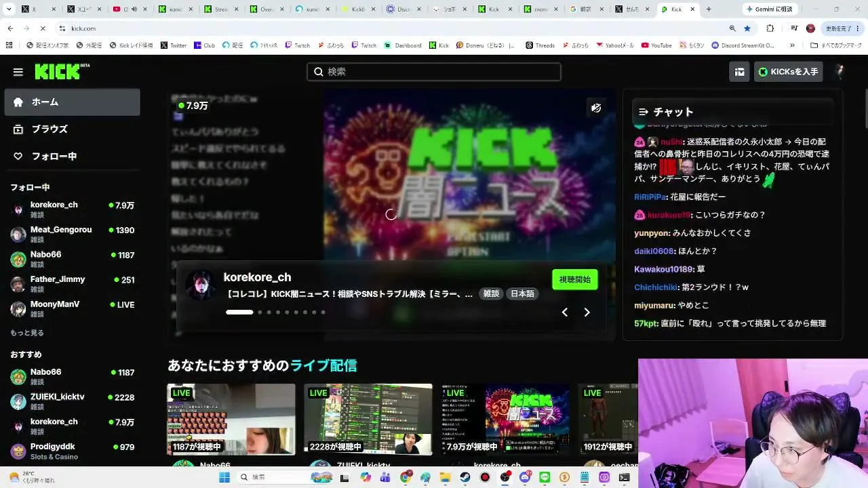This screenshot has height=488, width=868.
Task: Open the Terminal from the taskbar
Action: 625,477
